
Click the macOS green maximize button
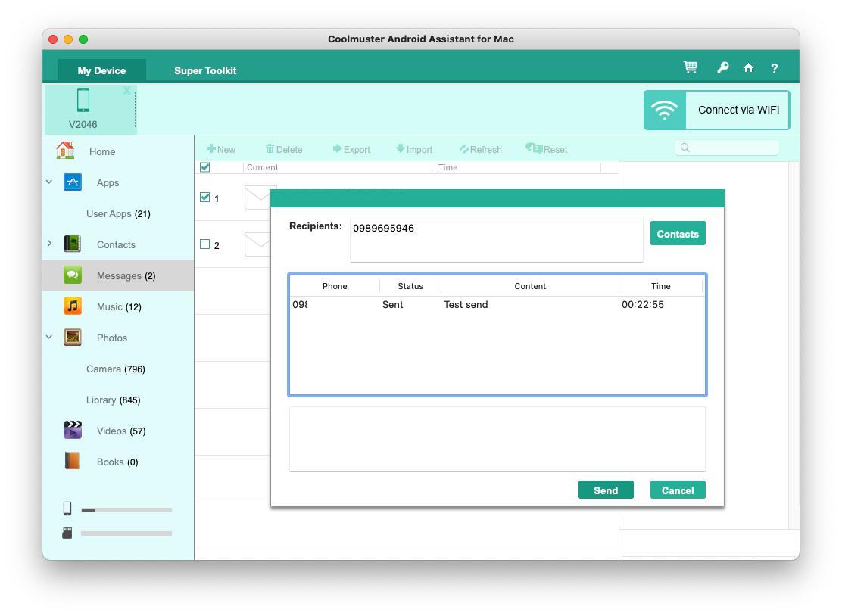point(83,39)
